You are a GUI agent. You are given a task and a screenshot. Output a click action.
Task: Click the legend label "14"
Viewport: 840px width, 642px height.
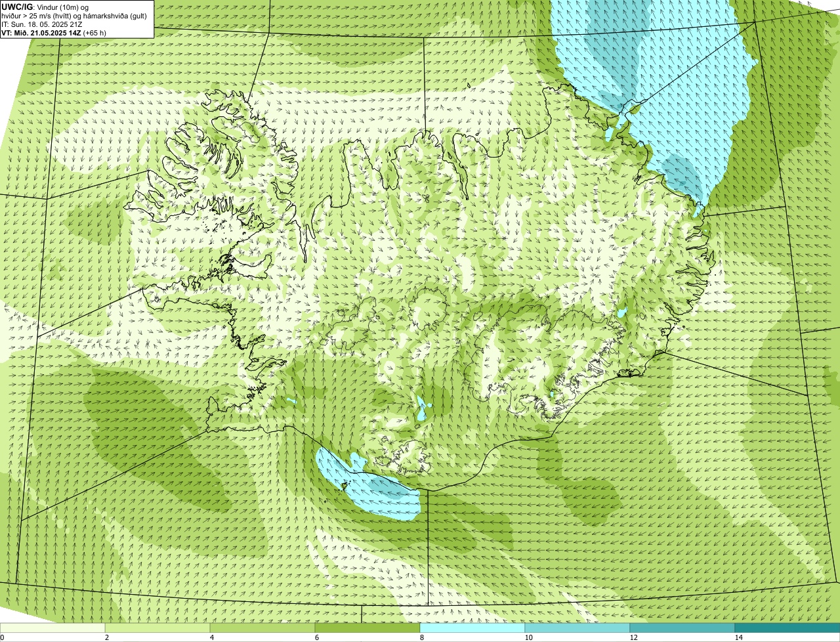pos(738,637)
